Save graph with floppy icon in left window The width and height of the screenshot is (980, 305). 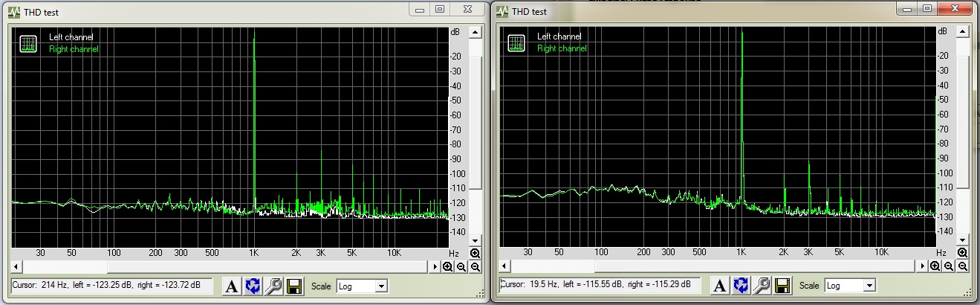[x=293, y=286]
